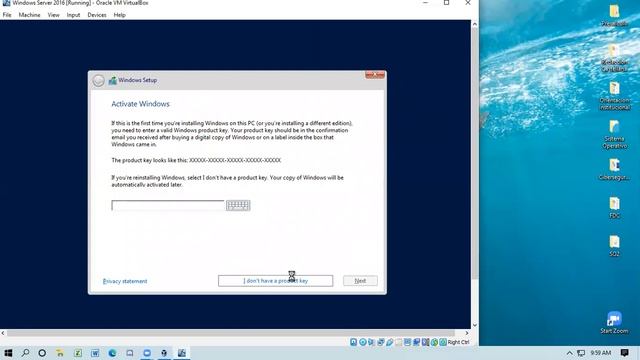Click the hard disk activity icon in VirtualBox status bar
The width and height of the screenshot is (640, 360).
[x=353, y=342]
